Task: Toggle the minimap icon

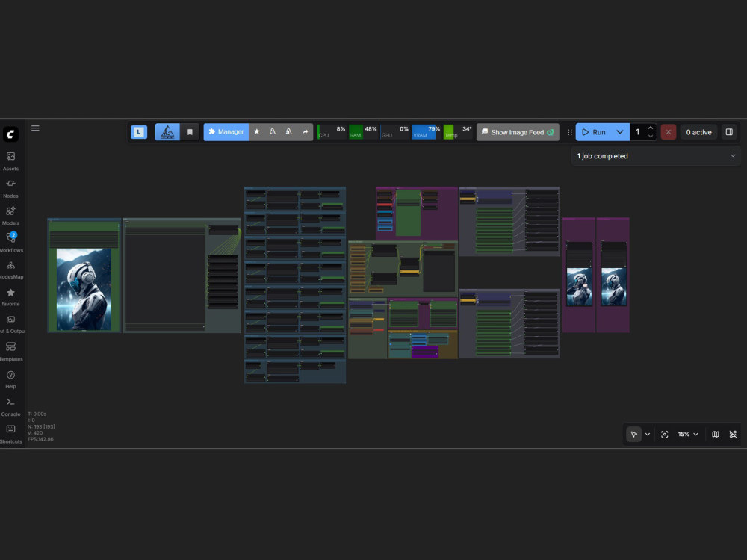Action: click(715, 434)
